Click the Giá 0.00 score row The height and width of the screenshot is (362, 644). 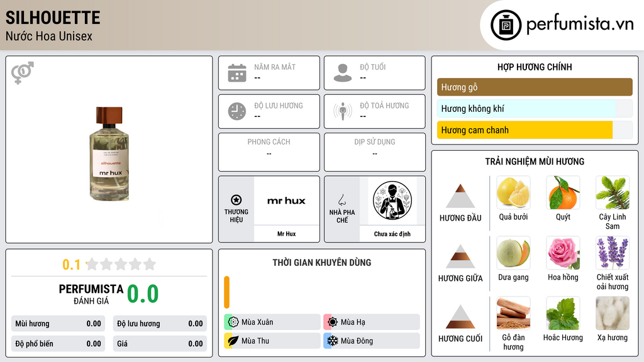tap(160, 344)
